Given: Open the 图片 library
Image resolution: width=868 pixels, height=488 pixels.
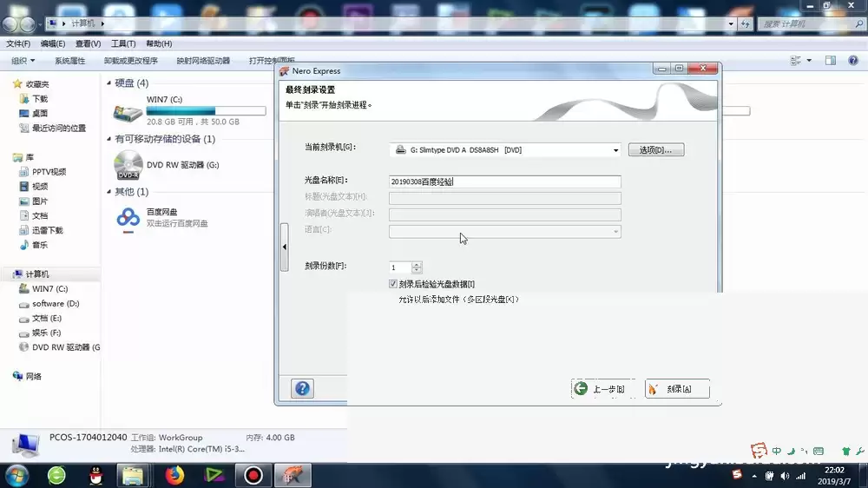Looking at the screenshot, I should tap(40, 201).
